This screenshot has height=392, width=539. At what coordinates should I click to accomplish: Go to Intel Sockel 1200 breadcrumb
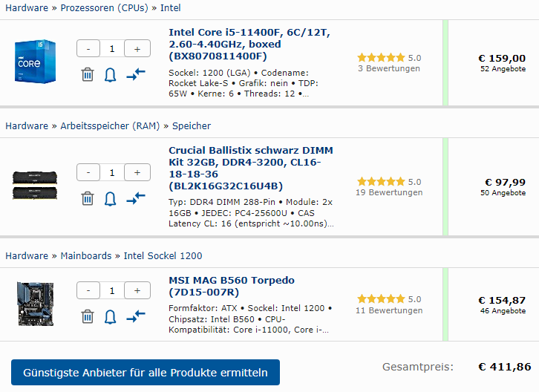[163, 256]
